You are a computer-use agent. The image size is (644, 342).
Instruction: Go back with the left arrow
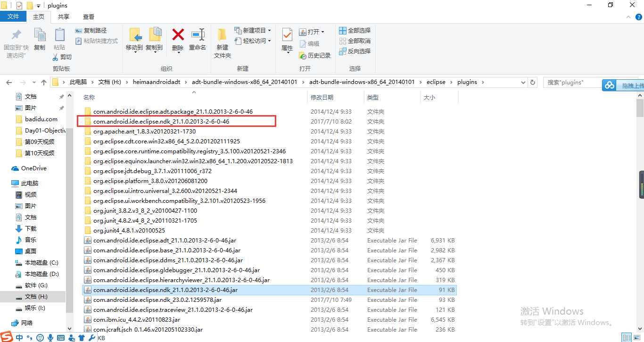[9, 82]
